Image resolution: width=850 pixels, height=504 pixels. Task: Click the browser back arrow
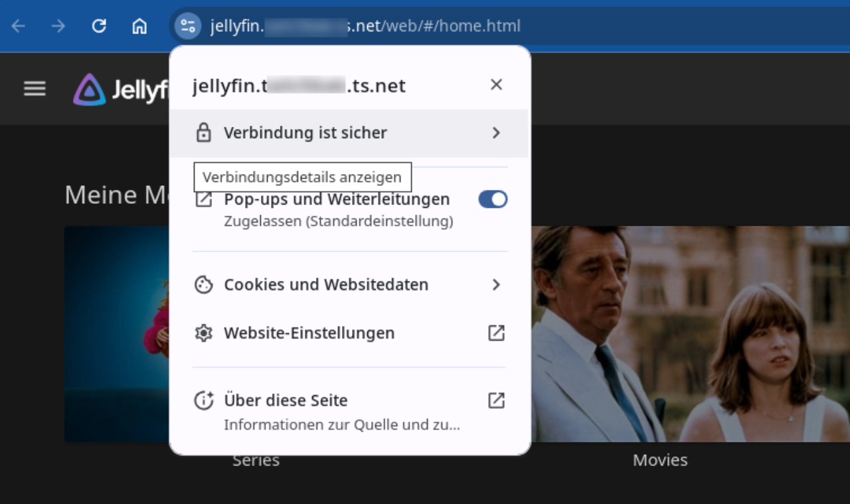tap(18, 26)
